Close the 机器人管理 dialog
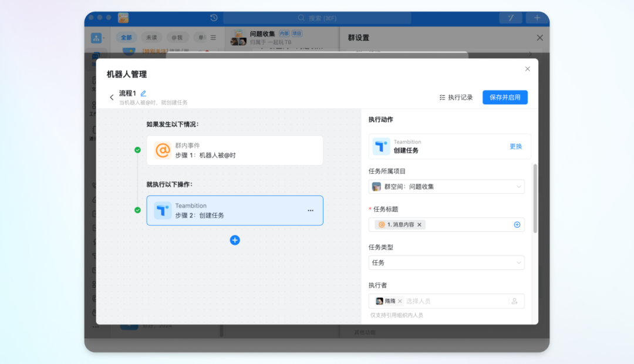 coord(527,69)
